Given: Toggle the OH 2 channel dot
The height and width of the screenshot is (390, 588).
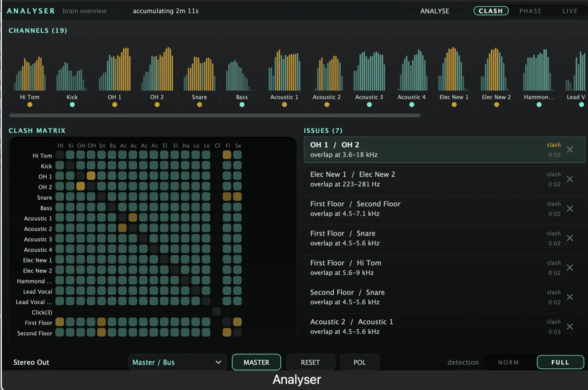Looking at the screenshot, I should pyautogui.click(x=157, y=105).
